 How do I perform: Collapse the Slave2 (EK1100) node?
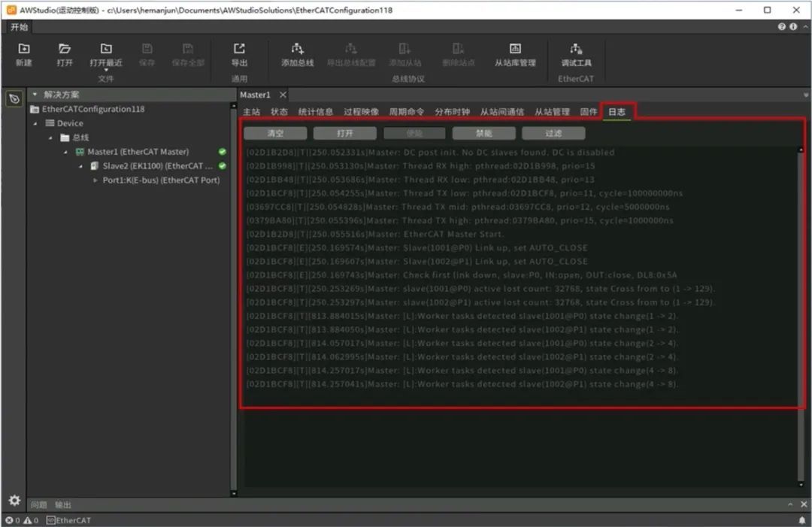click(x=80, y=166)
